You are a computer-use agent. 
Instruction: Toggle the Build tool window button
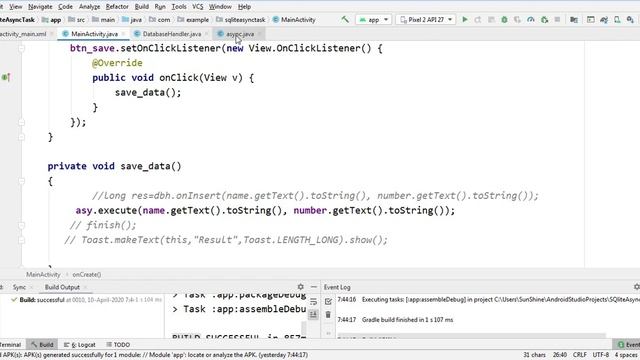(42, 344)
